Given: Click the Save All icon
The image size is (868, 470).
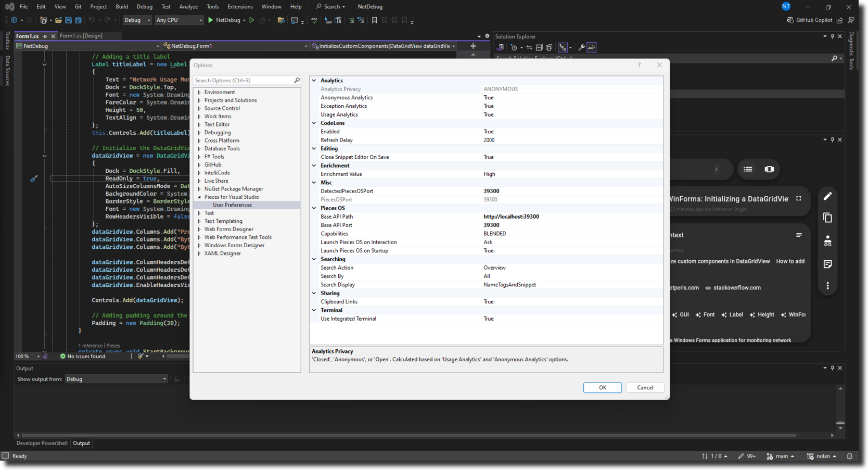Looking at the screenshot, I should [x=78, y=20].
